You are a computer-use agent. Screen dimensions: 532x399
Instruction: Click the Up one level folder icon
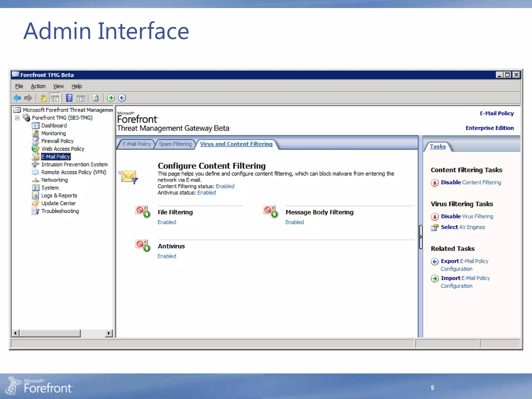(x=43, y=98)
